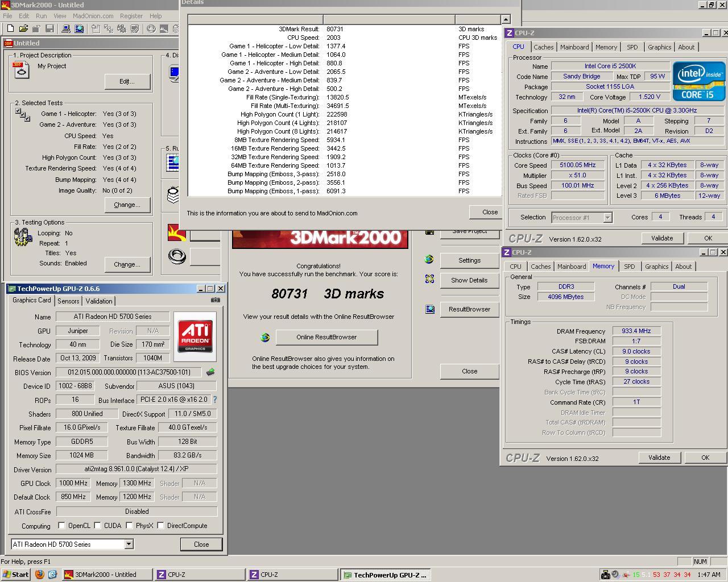
Task: Click the torus ring toolbar icon
Action: [151, 28]
